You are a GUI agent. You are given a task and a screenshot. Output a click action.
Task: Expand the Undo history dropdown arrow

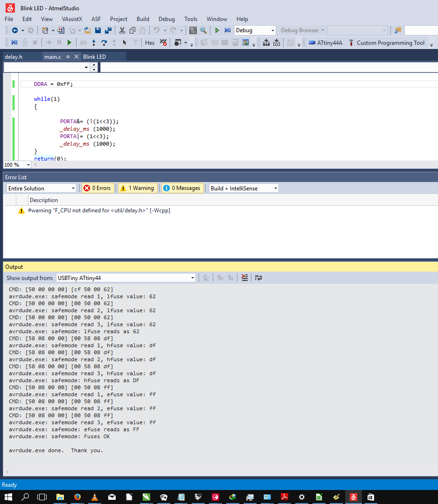click(165, 30)
